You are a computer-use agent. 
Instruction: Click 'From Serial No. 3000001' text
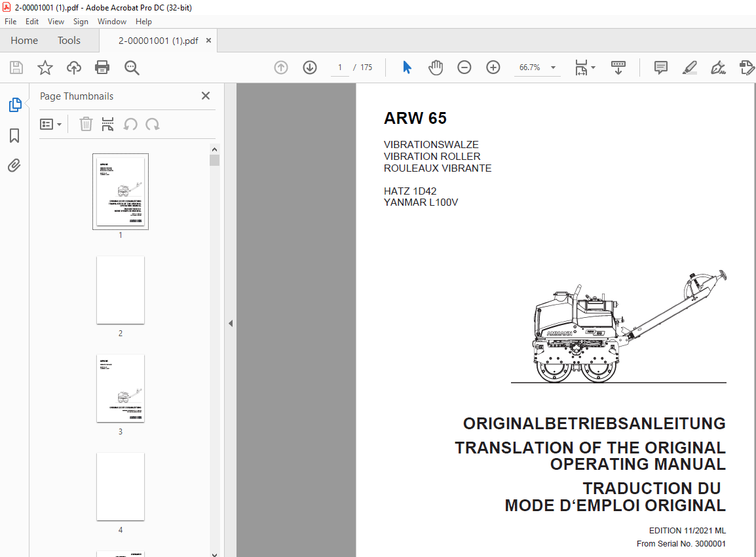681,543
